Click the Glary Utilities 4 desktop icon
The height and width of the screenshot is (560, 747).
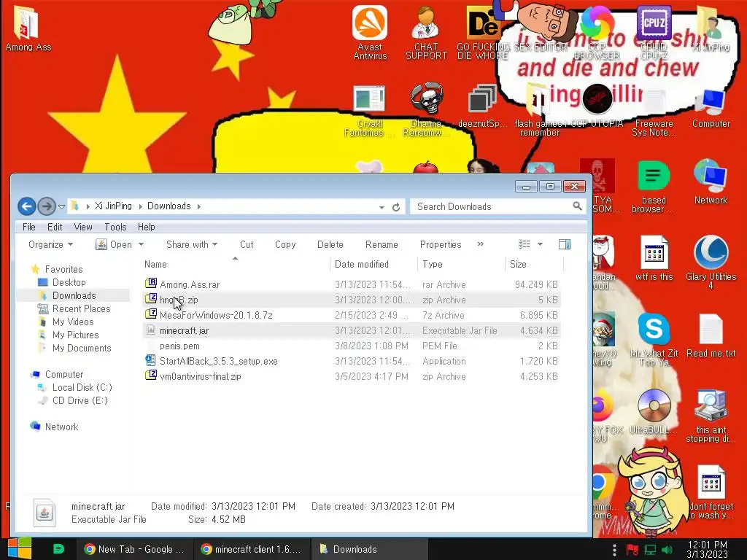(711, 262)
